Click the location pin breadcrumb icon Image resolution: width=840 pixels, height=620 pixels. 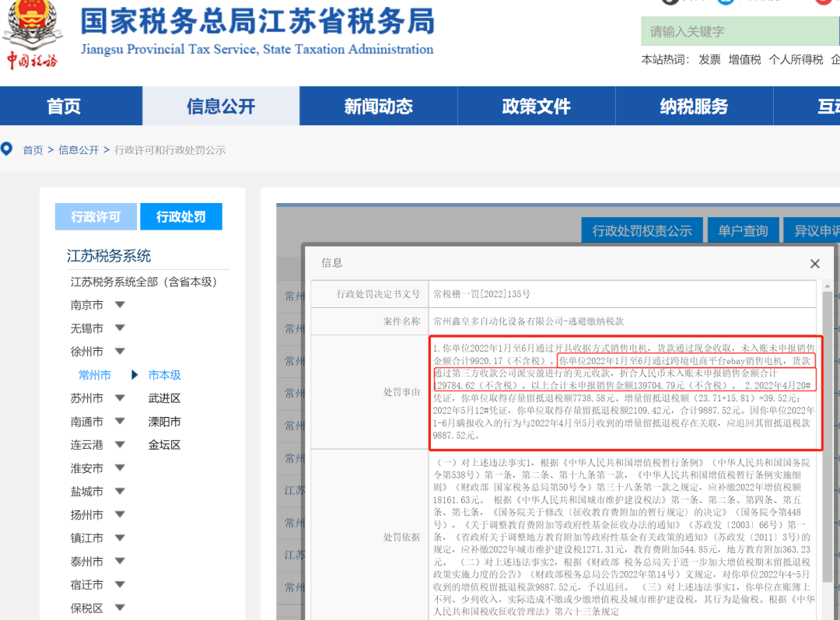click(6, 149)
